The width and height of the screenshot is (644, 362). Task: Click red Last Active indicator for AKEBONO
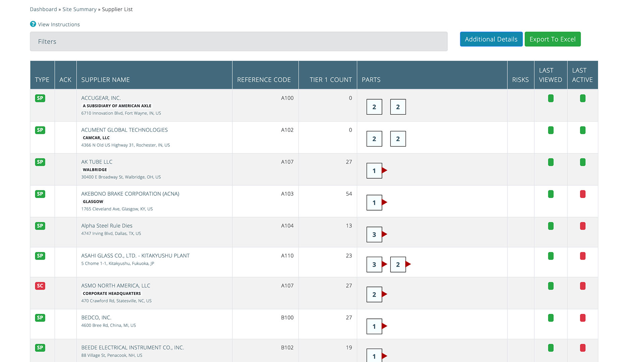(583, 194)
